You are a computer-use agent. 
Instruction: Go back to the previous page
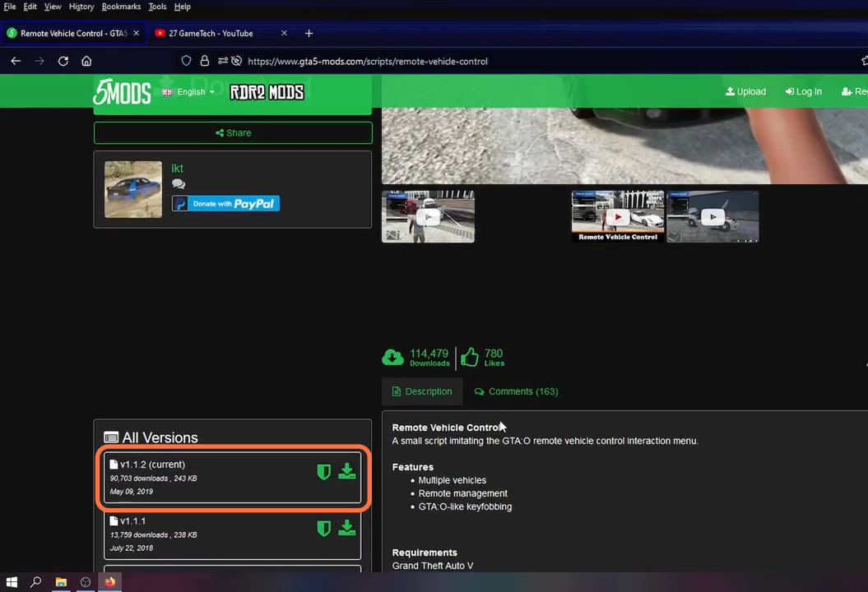coord(16,61)
